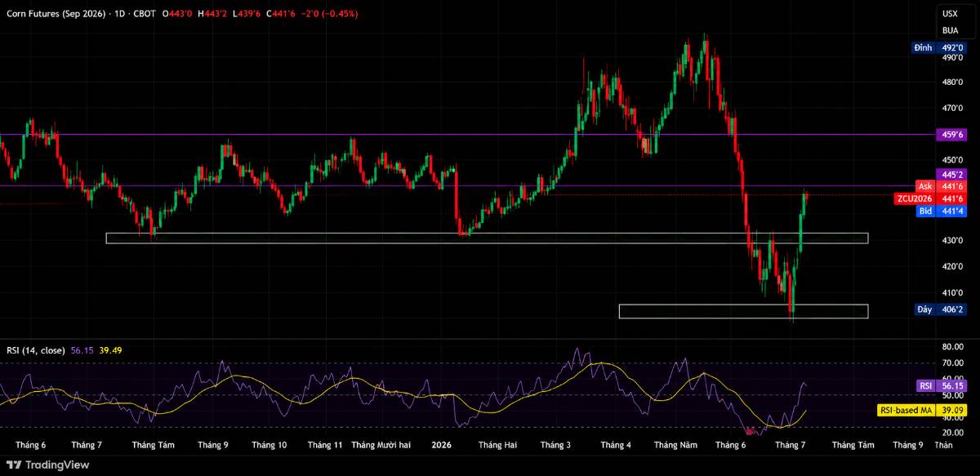Click Tháng 4 on the time axis
This screenshot has height=476, width=980.
coord(616,445)
